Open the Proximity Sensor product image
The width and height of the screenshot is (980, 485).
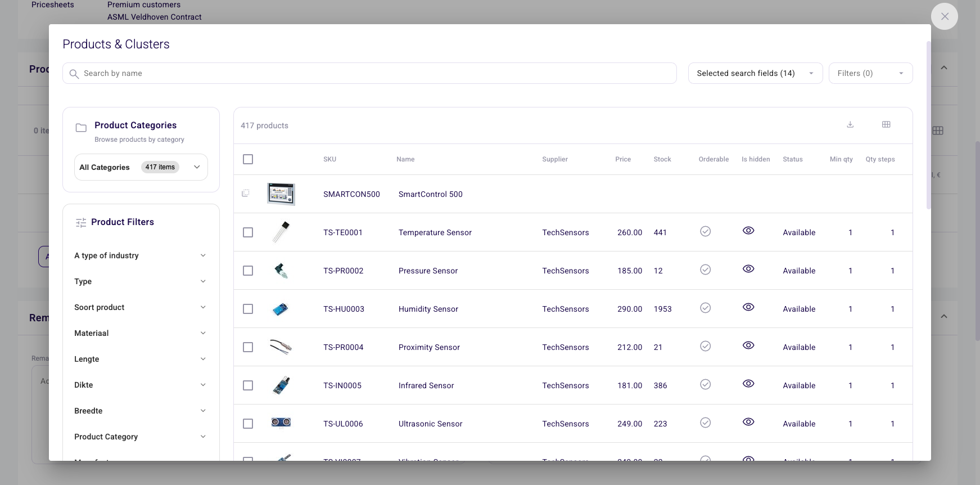pos(281,347)
